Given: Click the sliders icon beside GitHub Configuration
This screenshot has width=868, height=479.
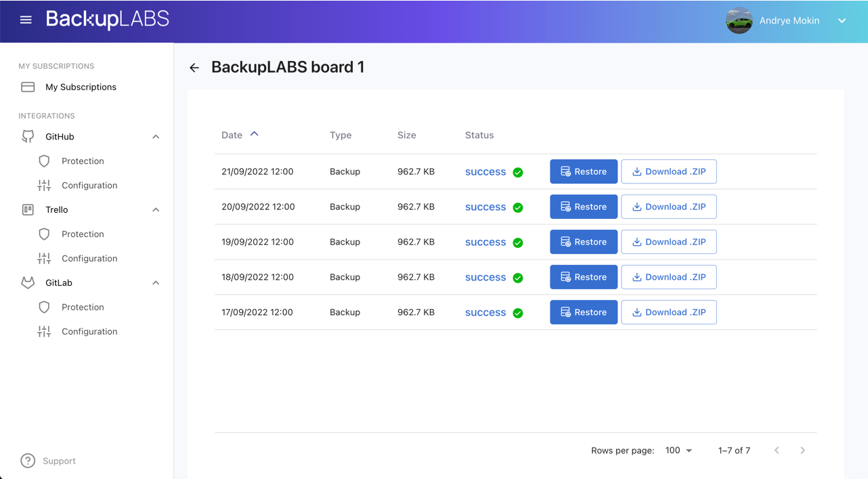Looking at the screenshot, I should click(43, 185).
